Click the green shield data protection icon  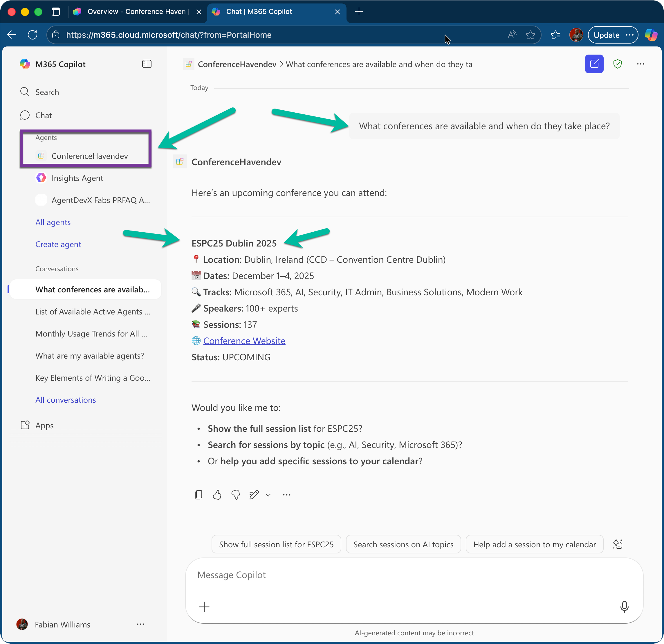tap(617, 64)
